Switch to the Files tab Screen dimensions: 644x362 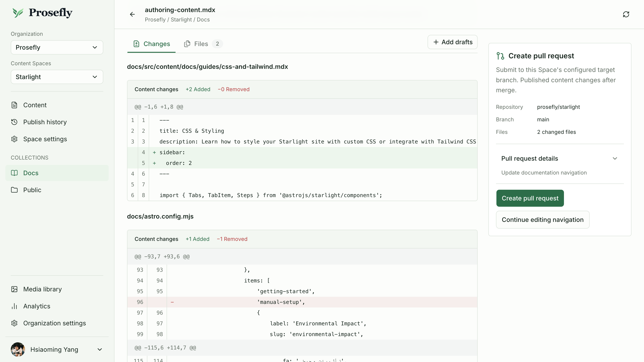pyautogui.click(x=203, y=44)
